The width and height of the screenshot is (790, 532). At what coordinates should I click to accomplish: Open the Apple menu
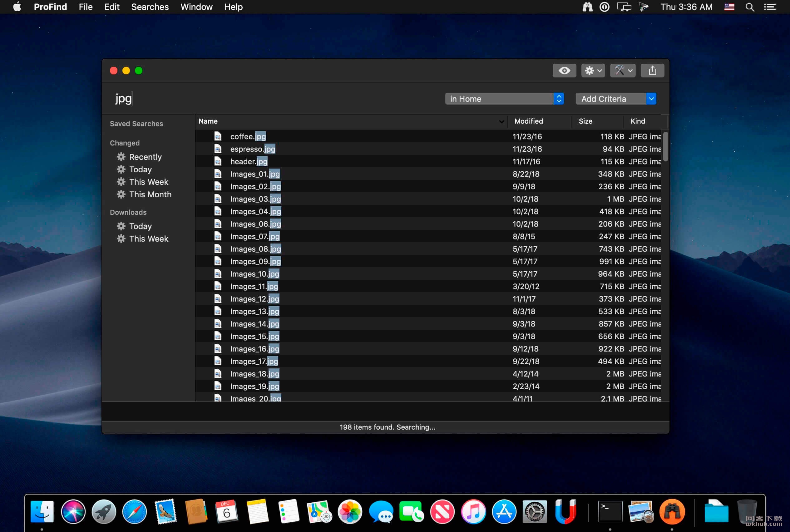pos(17,7)
